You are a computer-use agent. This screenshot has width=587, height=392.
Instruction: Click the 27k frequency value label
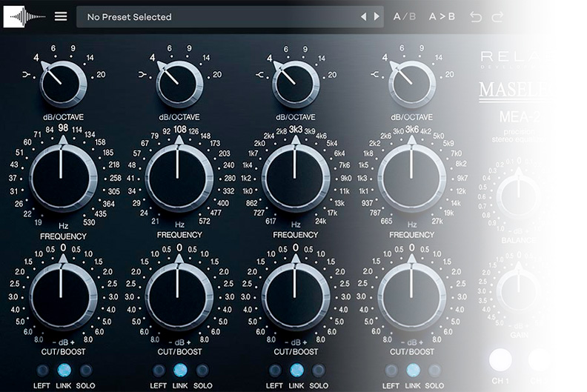tap(437, 222)
